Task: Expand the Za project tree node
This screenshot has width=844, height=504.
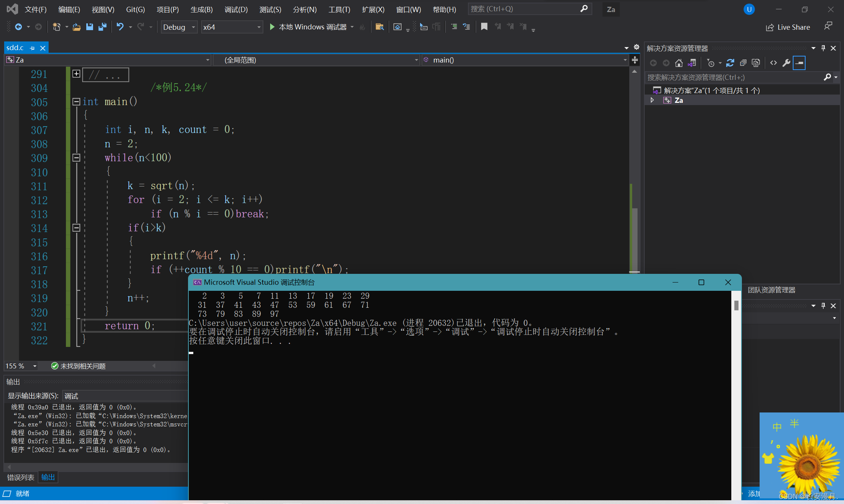Action: (x=652, y=100)
